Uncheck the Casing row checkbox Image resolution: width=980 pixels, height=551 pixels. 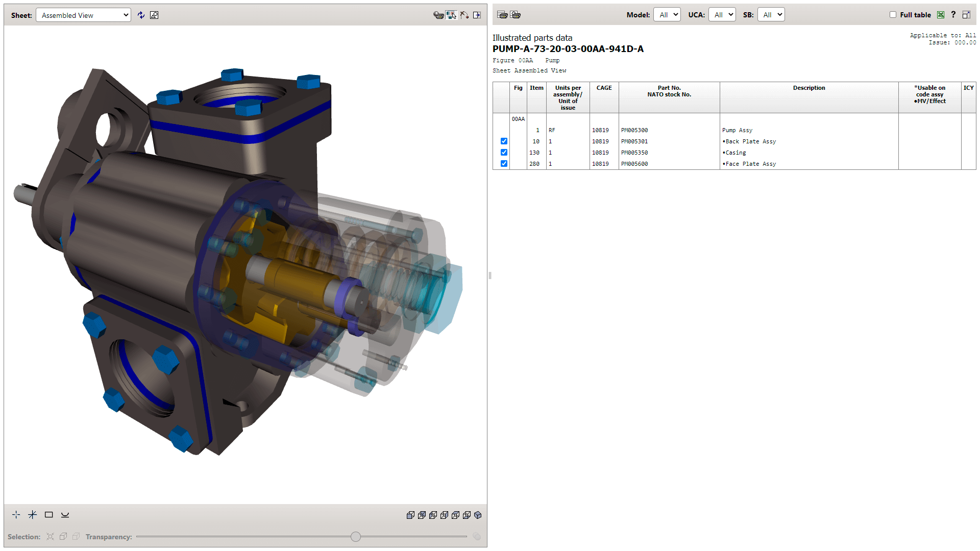(x=504, y=153)
